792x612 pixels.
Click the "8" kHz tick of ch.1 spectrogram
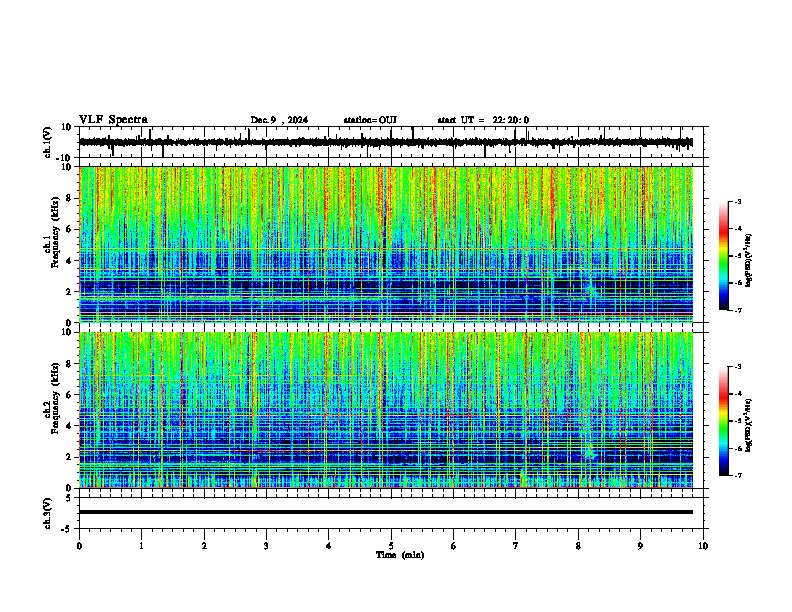(69, 198)
